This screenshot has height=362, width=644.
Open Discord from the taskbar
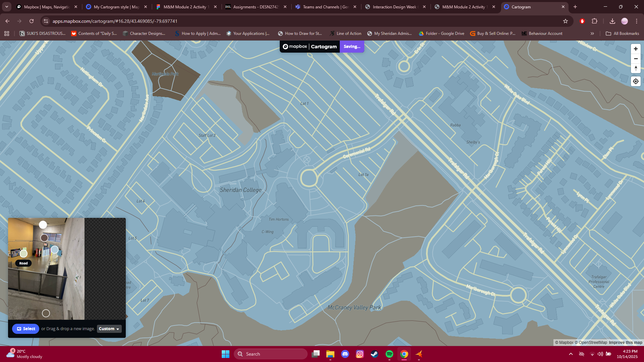[x=345, y=354]
